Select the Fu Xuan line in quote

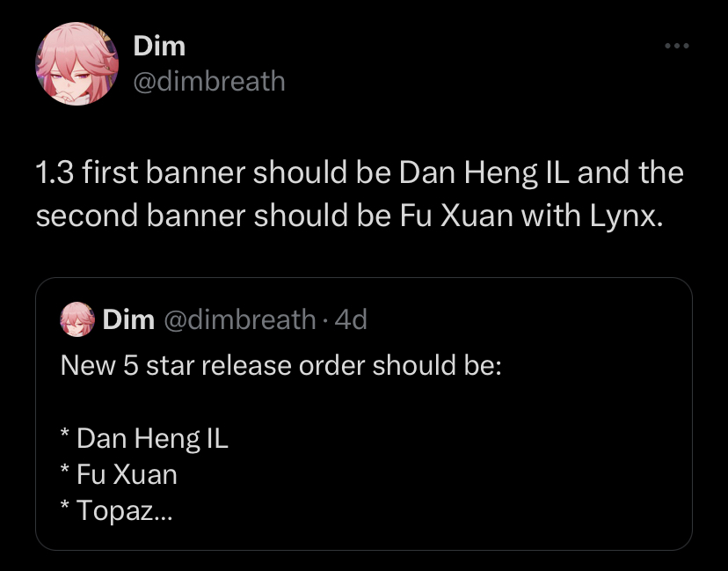click(x=120, y=474)
